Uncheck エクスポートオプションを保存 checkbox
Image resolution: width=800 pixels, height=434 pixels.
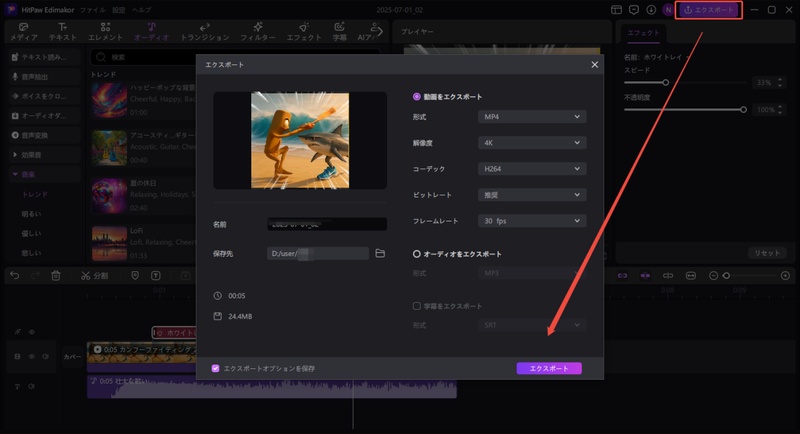tap(215, 368)
